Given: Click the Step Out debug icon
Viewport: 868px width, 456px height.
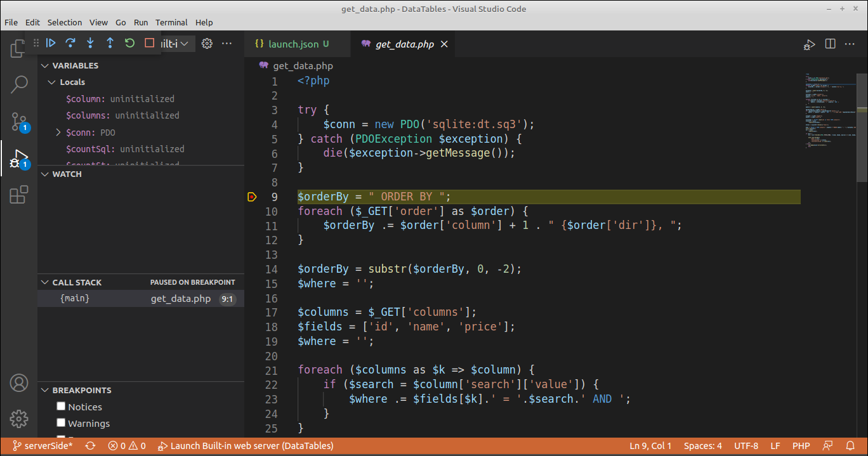Looking at the screenshot, I should [x=110, y=43].
